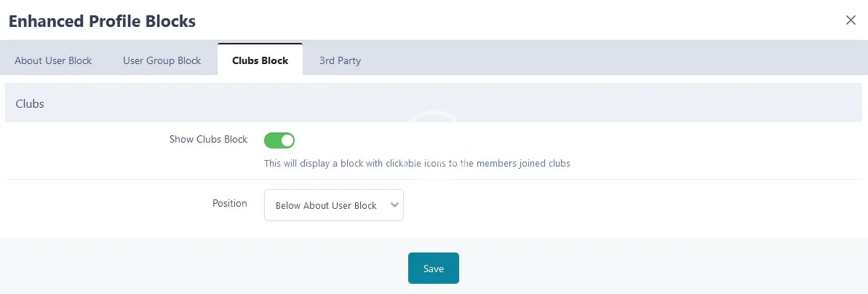
Task: Click the grey footer area beside Save
Action: 618,268
